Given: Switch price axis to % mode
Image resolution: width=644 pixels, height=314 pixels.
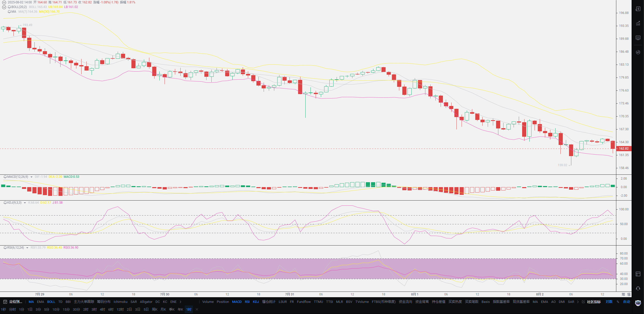Looking at the screenshot, I should pos(618,302).
